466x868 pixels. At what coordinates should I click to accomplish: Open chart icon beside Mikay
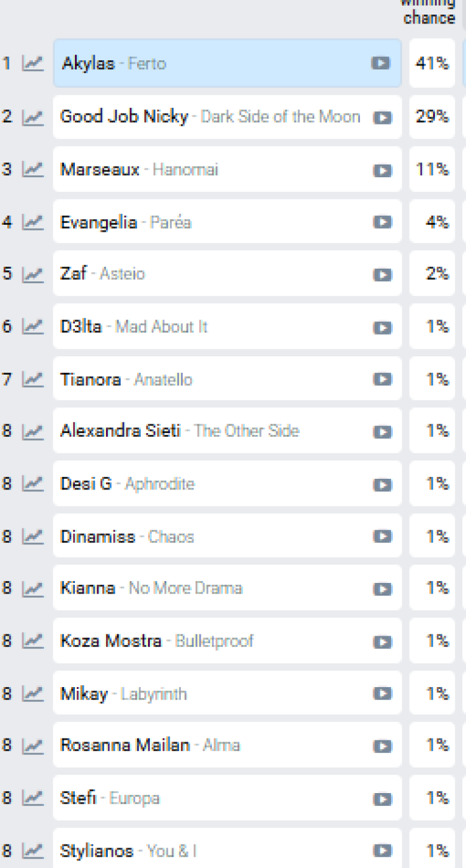[x=32, y=693]
